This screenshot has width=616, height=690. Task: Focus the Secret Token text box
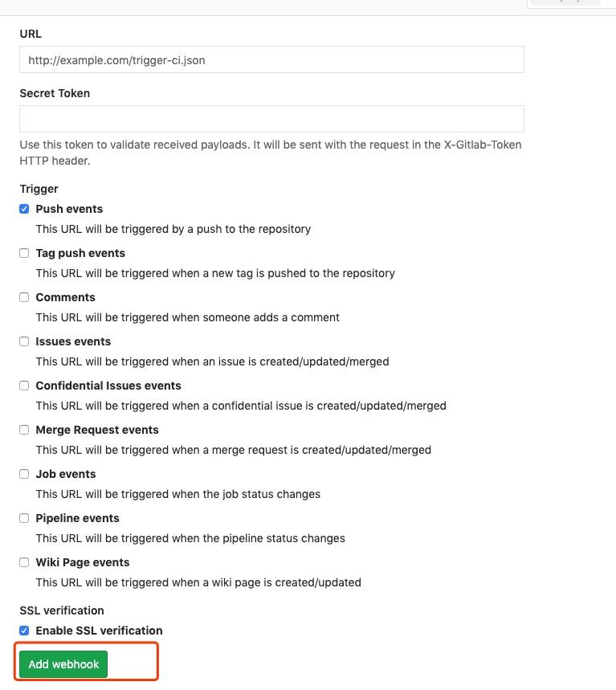pyautogui.click(x=271, y=119)
